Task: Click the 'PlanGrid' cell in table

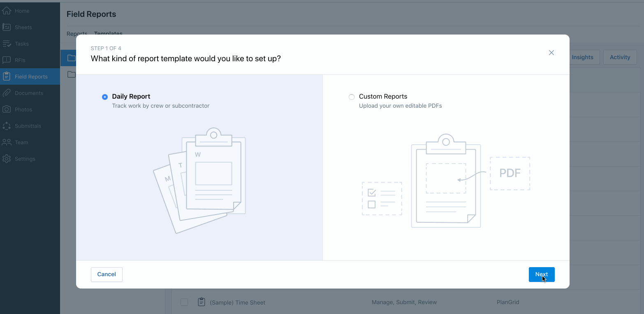Action: (508, 302)
